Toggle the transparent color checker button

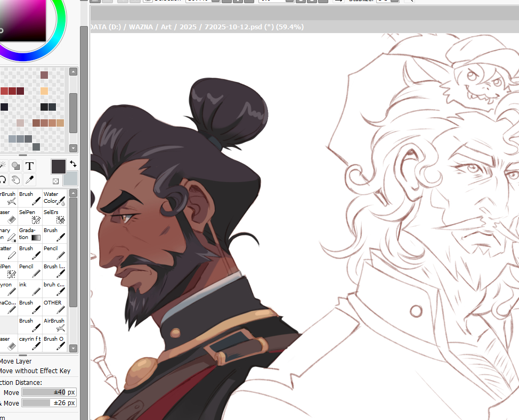[x=55, y=181]
